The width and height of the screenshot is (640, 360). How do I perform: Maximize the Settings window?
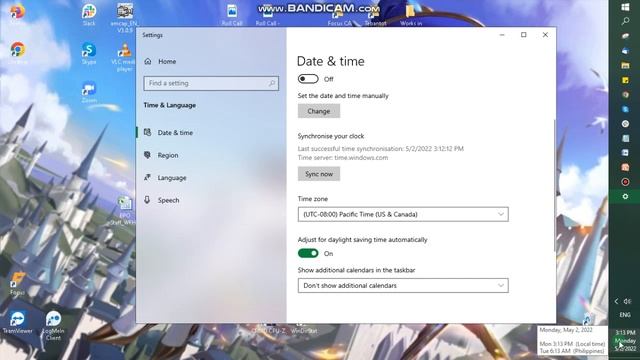click(524, 35)
